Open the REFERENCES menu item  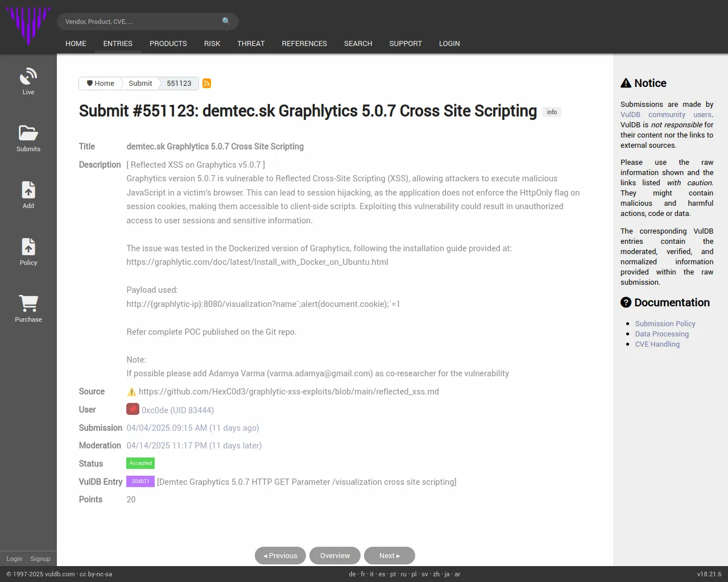coord(304,43)
